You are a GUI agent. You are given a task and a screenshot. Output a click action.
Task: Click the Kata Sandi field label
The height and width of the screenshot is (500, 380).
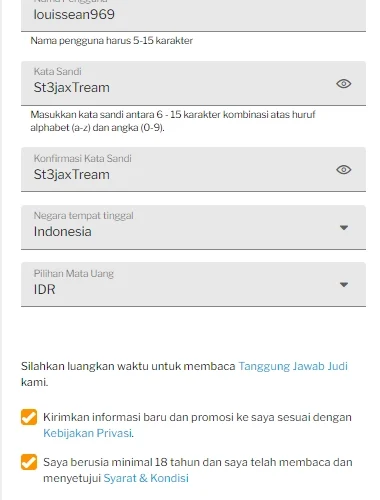tap(57, 71)
